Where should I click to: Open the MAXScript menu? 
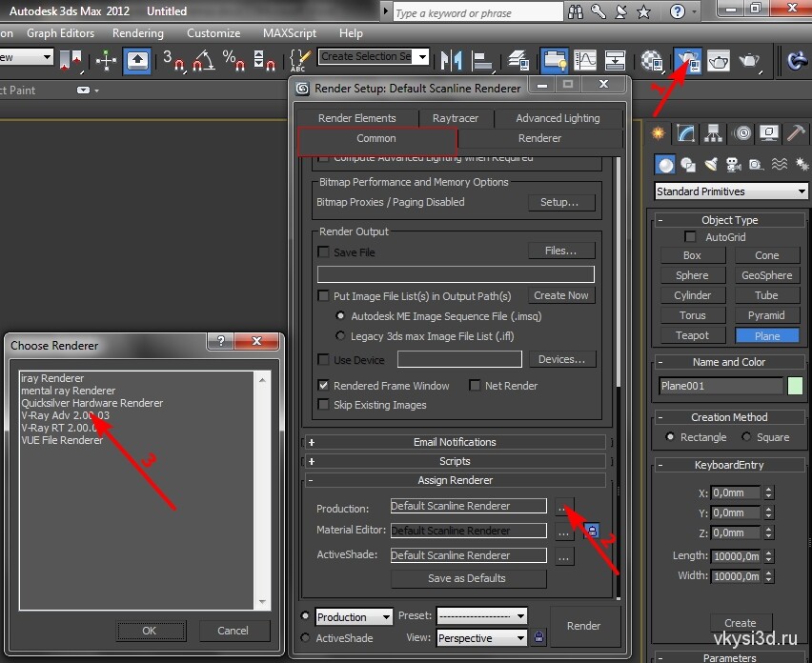290,33
